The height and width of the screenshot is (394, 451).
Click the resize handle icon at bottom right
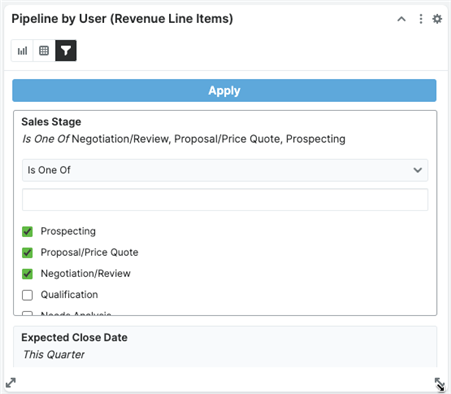tap(439, 384)
